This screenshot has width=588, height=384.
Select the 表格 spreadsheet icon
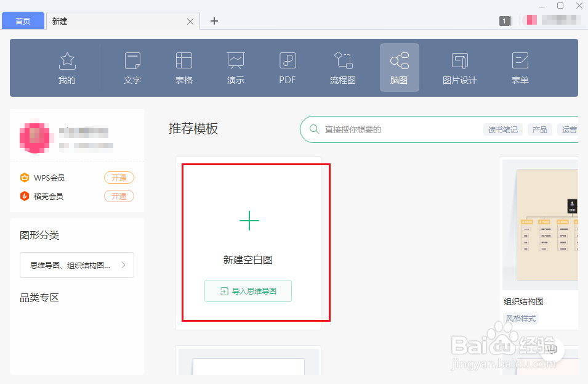pyautogui.click(x=183, y=60)
